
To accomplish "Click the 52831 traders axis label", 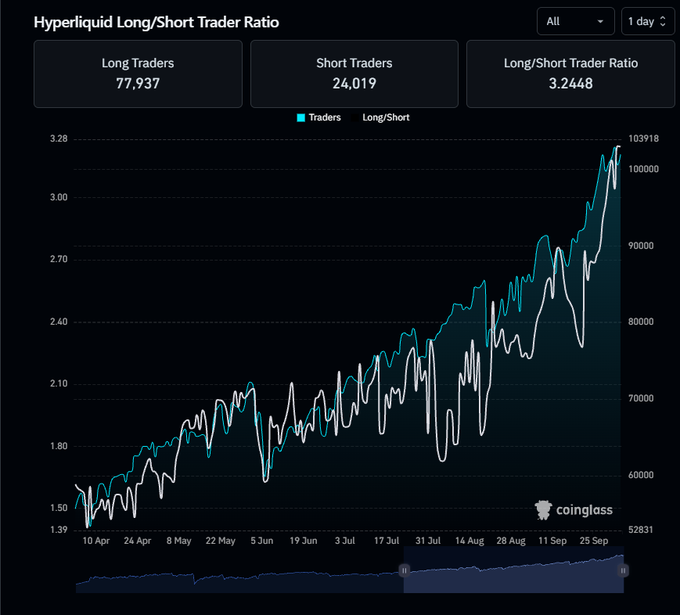I will tap(641, 530).
